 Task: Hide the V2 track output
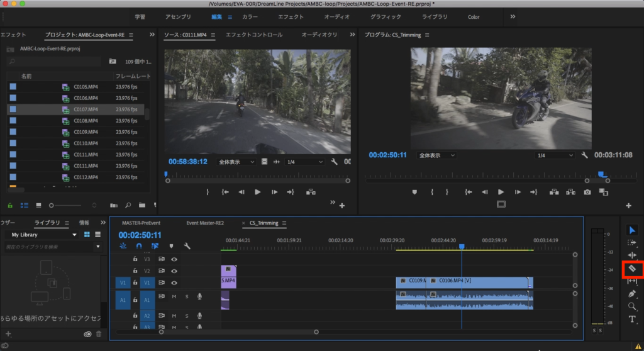click(174, 270)
